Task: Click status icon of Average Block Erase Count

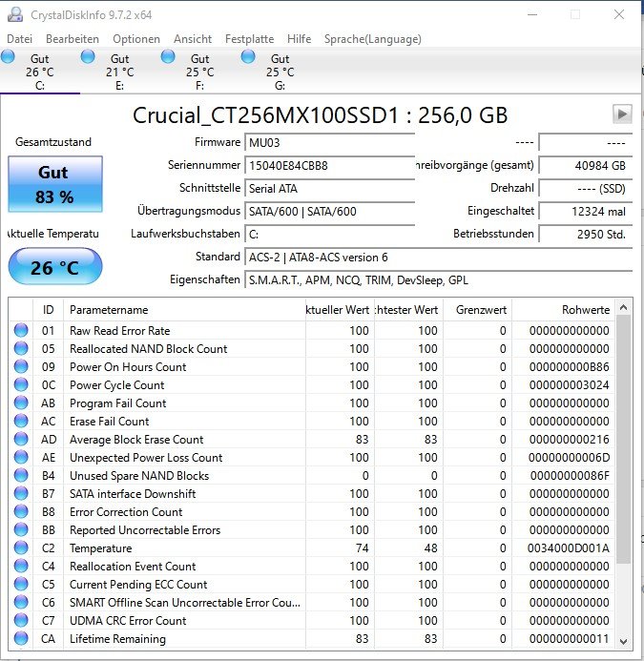Action: (x=21, y=440)
